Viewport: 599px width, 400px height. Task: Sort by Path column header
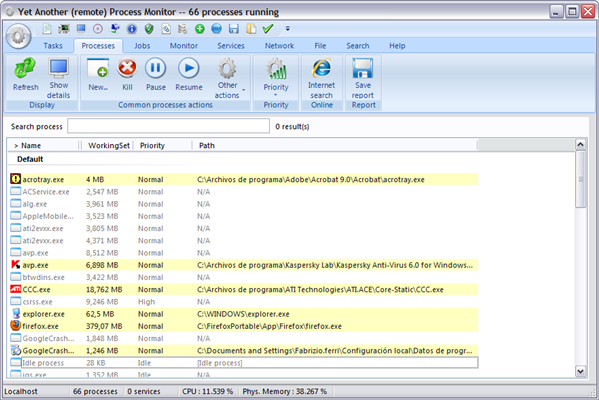tap(335, 145)
